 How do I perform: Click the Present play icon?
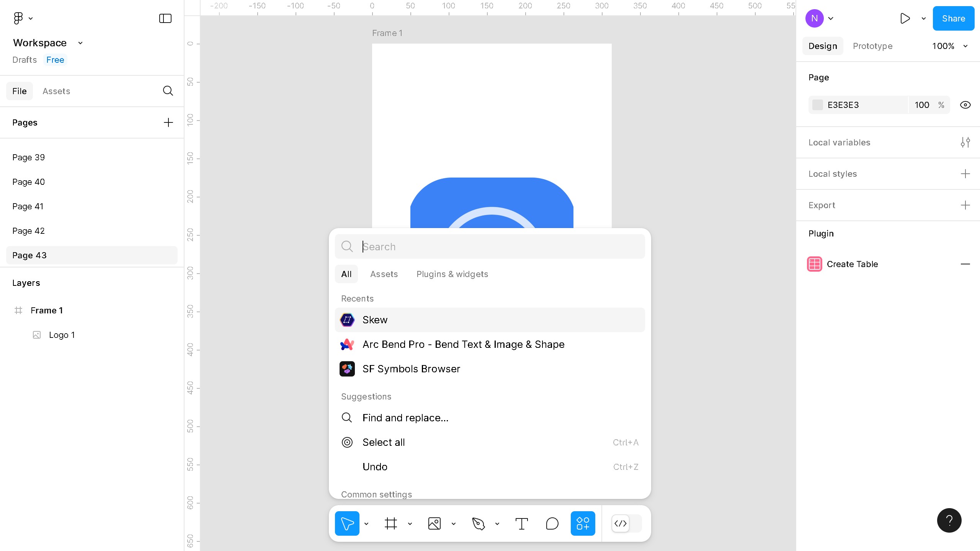coord(905,18)
